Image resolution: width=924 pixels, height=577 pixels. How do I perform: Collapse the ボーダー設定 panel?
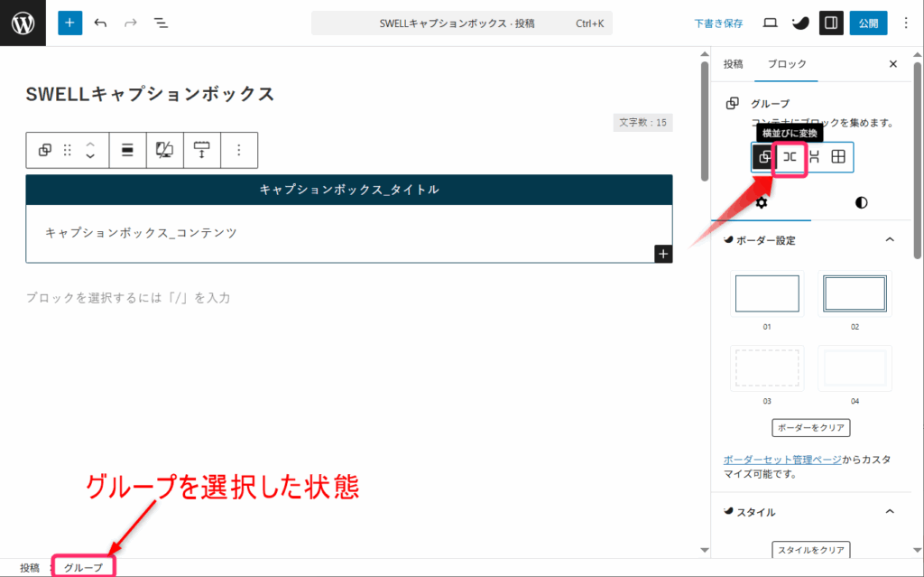[x=889, y=239]
